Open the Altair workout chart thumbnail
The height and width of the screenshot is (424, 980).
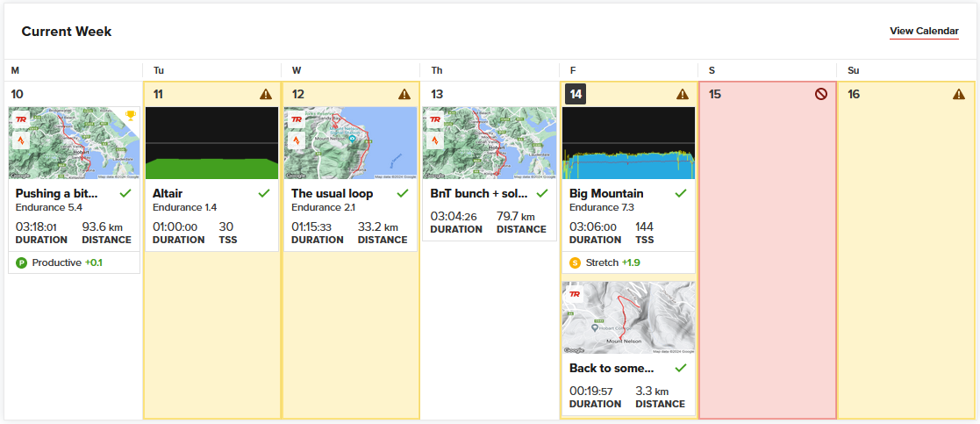211,143
